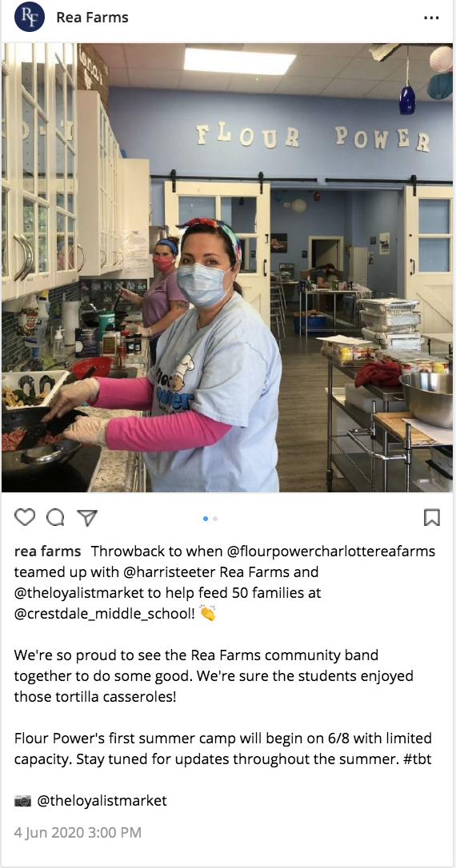Open the RF profile avatar

(x=30, y=17)
